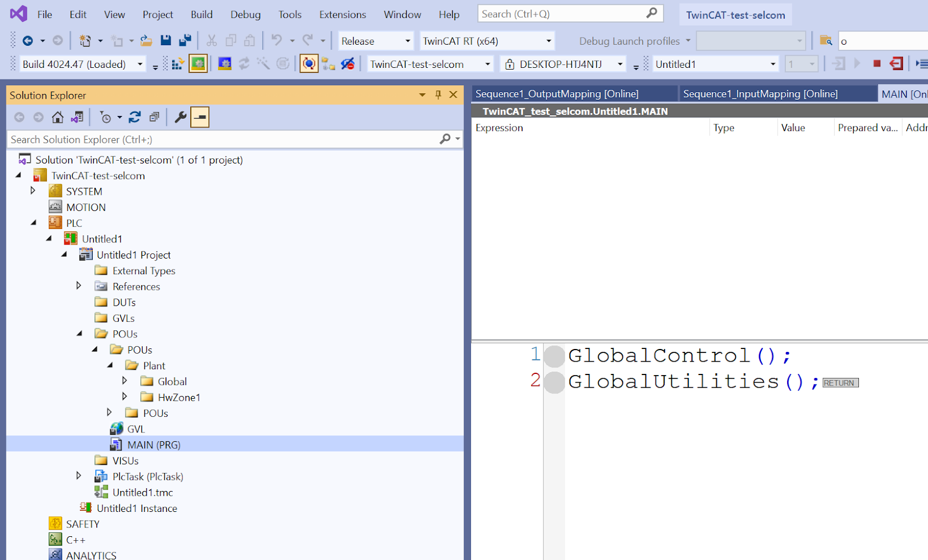The width and height of the screenshot is (928, 560).
Task: Open the Extensions menu
Action: click(343, 14)
